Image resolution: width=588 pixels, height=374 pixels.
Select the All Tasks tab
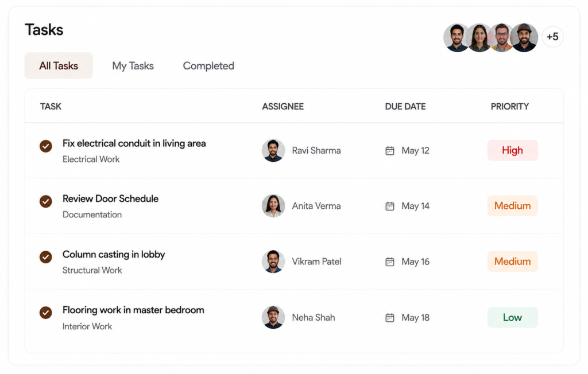pyautogui.click(x=59, y=65)
